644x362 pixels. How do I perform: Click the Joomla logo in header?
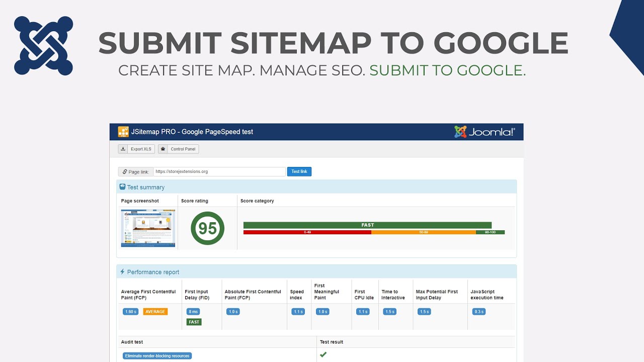pyautogui.click(x=485, y=132)
